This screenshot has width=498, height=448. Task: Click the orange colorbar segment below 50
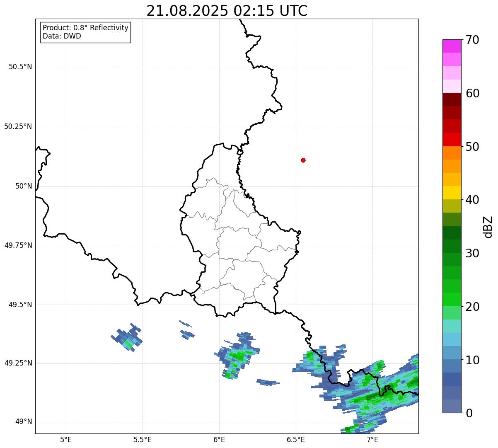[452, 153]
